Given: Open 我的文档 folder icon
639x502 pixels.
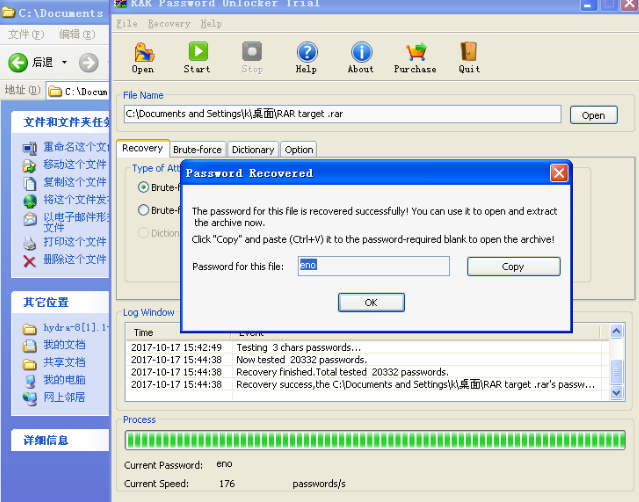Looking at the screenshot, I should (30, 346).
